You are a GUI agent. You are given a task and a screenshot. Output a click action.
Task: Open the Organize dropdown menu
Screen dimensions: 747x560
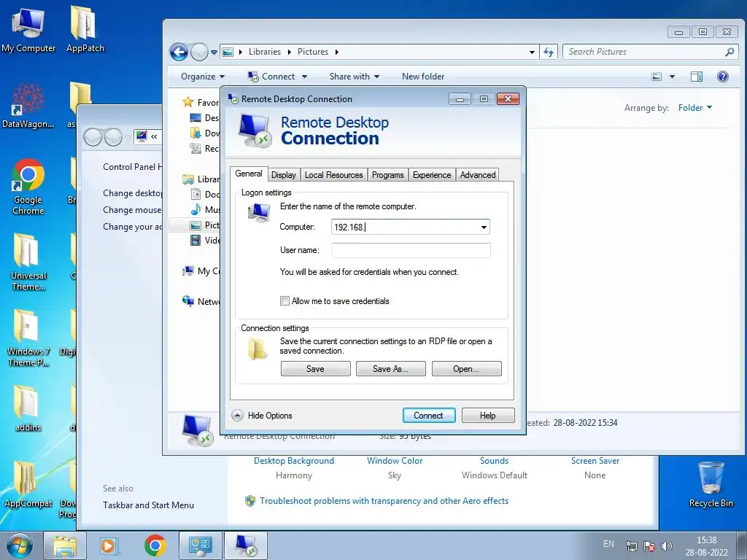(203, 77)
